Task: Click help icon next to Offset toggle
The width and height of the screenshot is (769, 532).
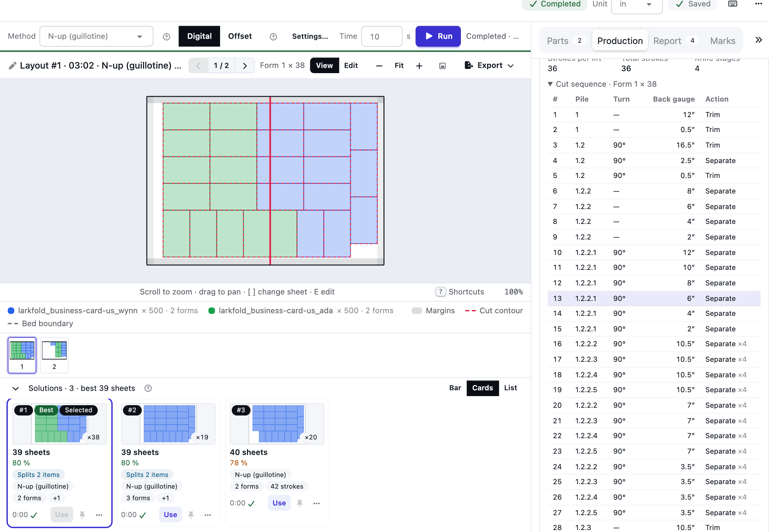Action: pos(273,37)
